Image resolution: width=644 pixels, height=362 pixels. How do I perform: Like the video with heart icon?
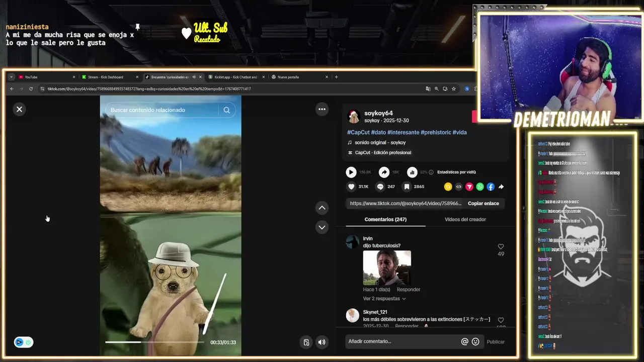tap(351, 187)
